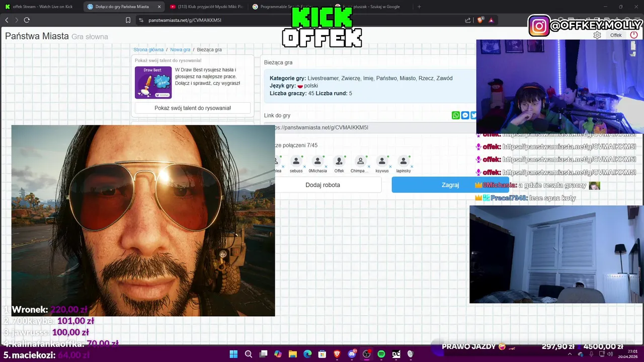Share the game link via WhatsApp
This screenshot has width=644, height=362.
click(x=456, y=115)
